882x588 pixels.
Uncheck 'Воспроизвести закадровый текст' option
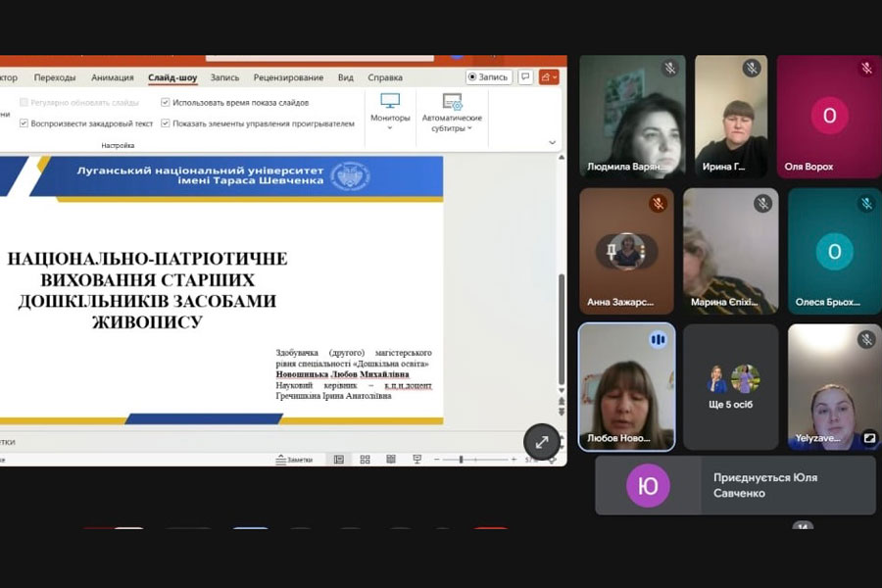point(24,123)
